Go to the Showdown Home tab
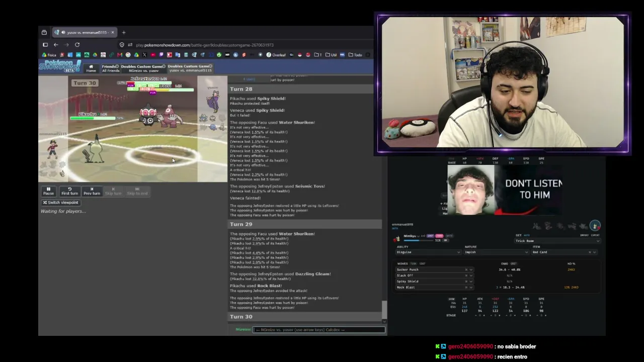 (x=91, y=68)
